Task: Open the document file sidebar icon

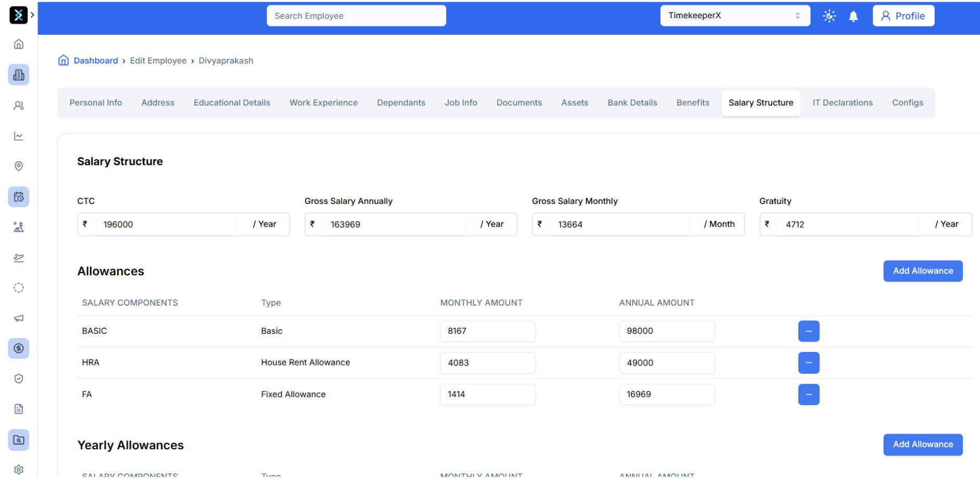Action: coord(19,409)
